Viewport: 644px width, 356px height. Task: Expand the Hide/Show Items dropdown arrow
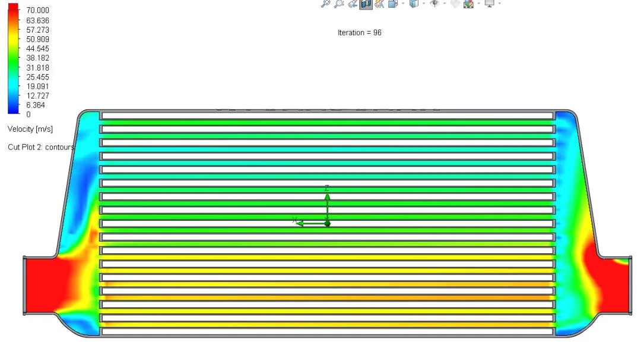click(x=445, y=4)
